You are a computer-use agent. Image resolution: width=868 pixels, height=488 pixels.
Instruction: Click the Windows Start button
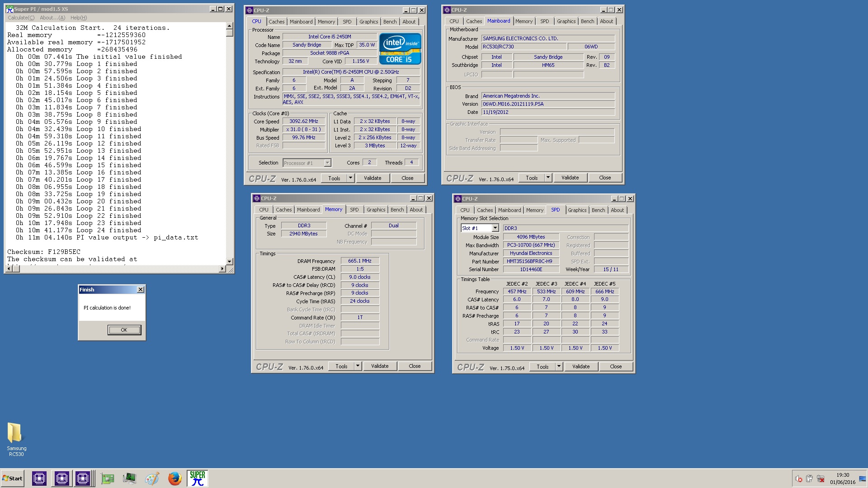click(13, 478)
